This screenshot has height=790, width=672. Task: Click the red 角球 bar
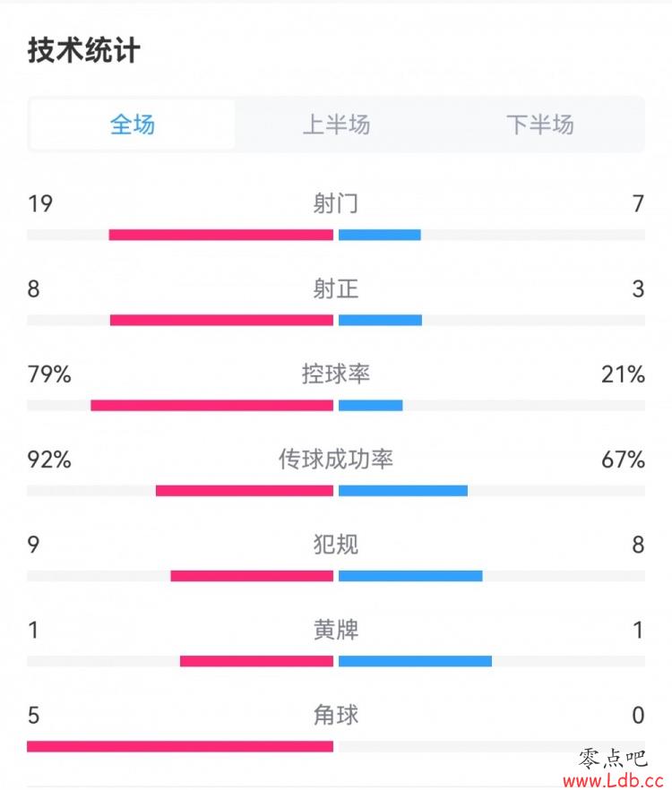tap(180, 746)
